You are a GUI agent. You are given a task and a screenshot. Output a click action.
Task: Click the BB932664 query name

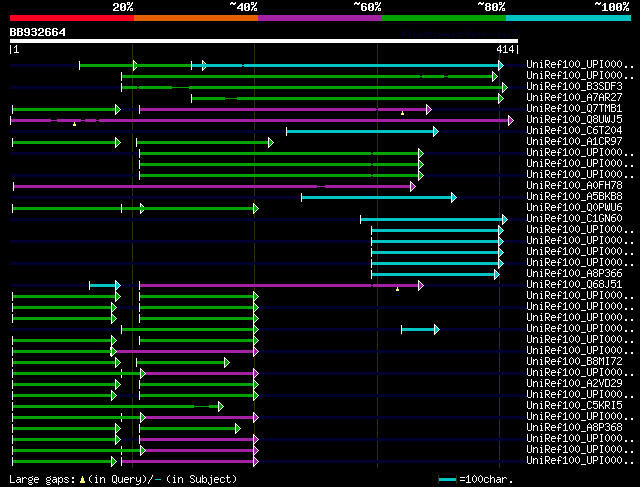(x=38, y=32)
